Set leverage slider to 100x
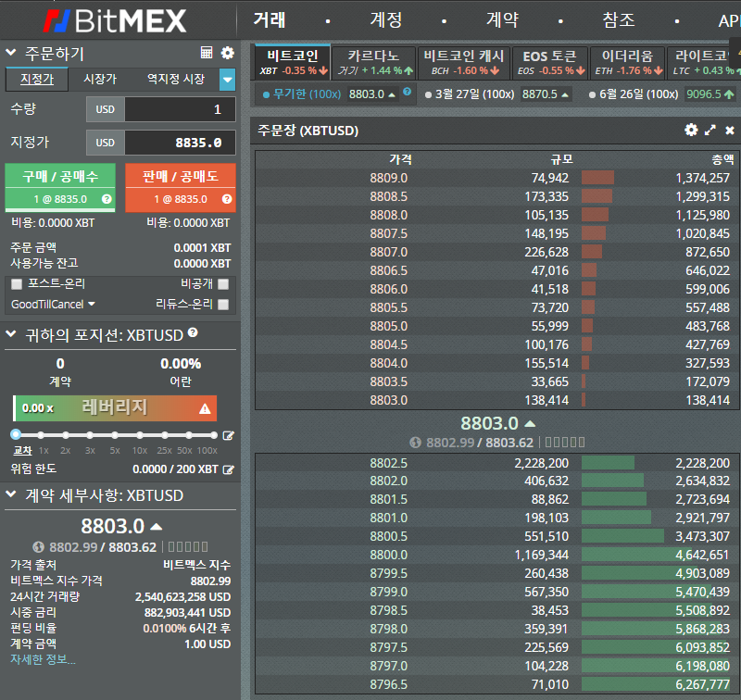 pyautogui.click(x=214, y=435)
